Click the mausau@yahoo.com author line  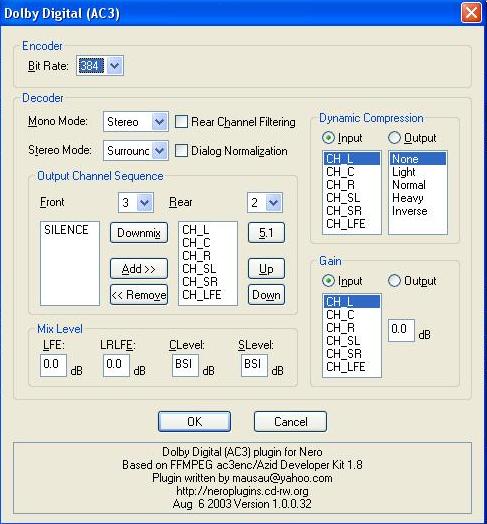[242, 478]
